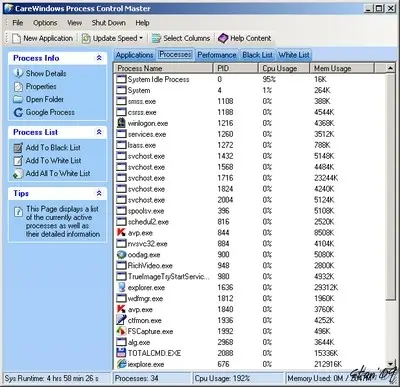This screenshot has height=387, width=400.
Task: Click the Add All To White List icon
Action: [x=18, y=174]
